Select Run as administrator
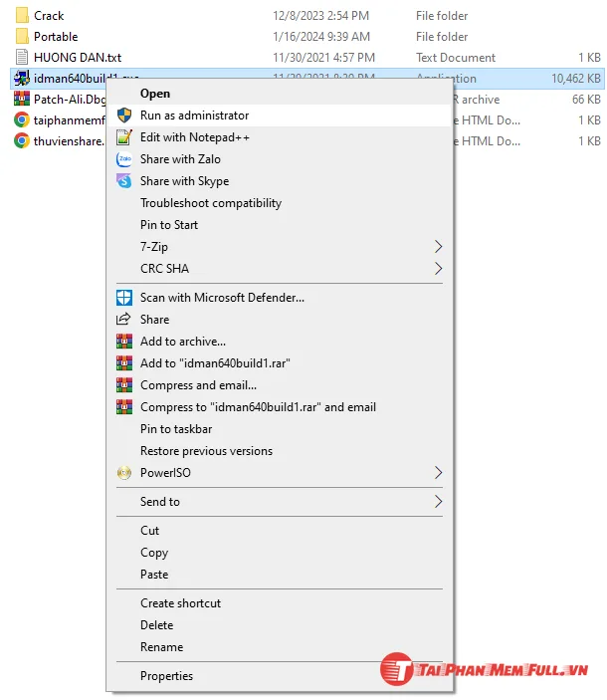The height and width of the screenshot is (700, 607). [x=280, y=116]
